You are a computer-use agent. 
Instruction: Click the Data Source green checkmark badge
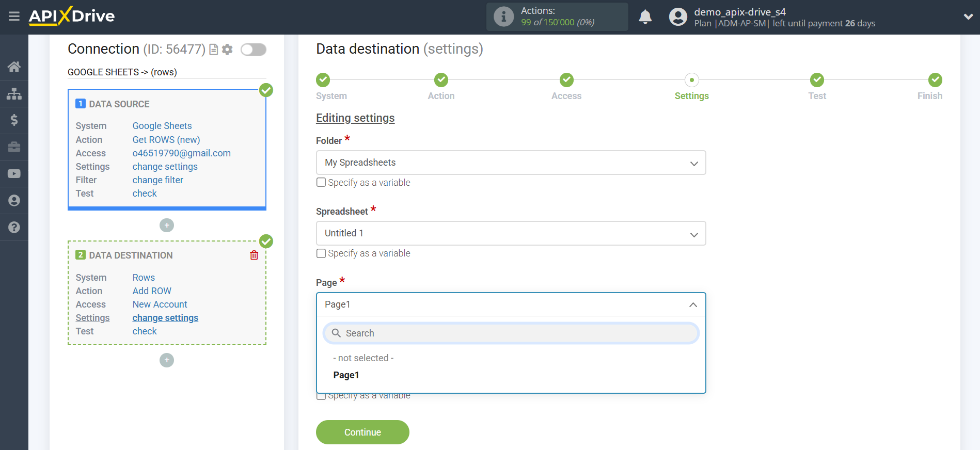266,90
